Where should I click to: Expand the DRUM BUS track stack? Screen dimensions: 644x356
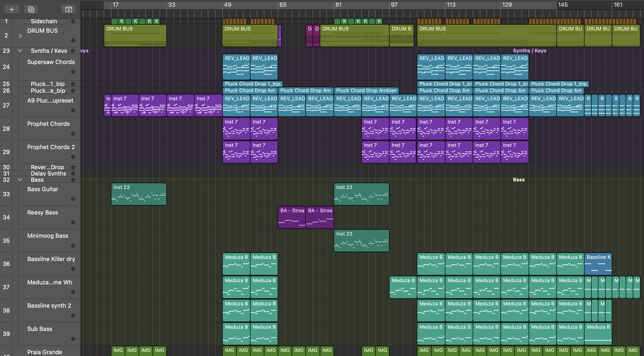click(20, 36)
